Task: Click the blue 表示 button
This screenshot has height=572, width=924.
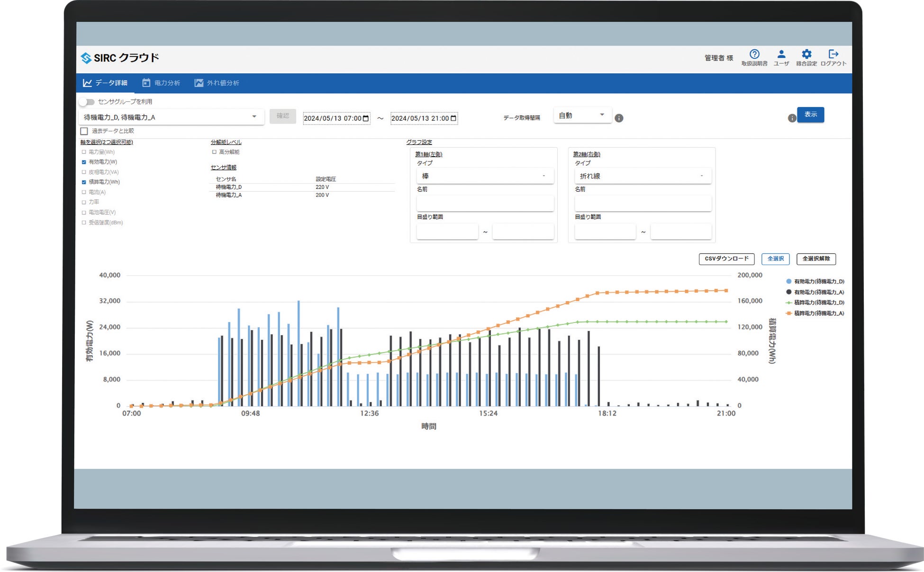Action: 810,115
